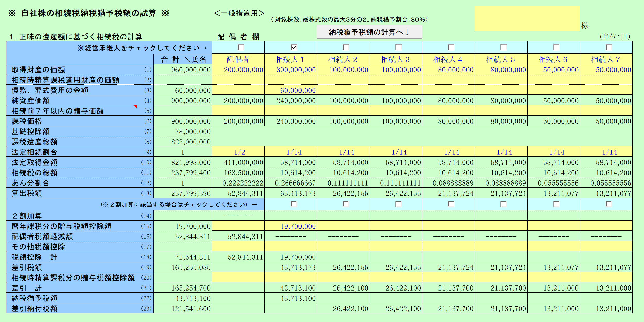
Task: Check the 2割加算 box for 相続人2
Action: click(x=346, y=204)
